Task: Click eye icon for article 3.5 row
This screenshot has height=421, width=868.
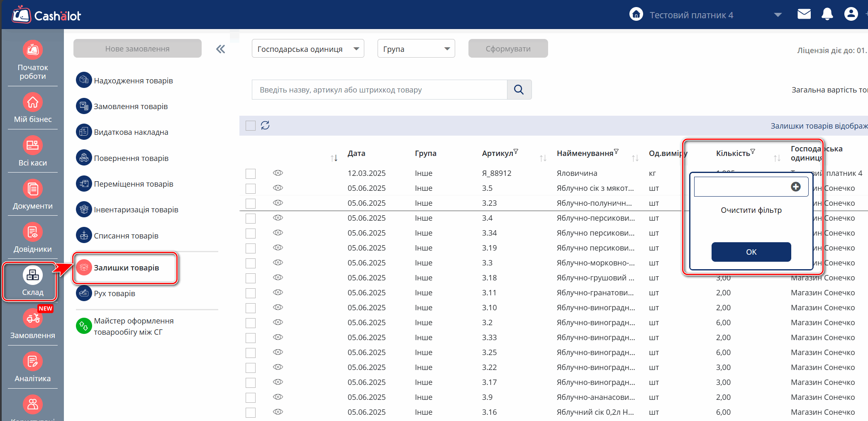Action: tap(278, 188)
